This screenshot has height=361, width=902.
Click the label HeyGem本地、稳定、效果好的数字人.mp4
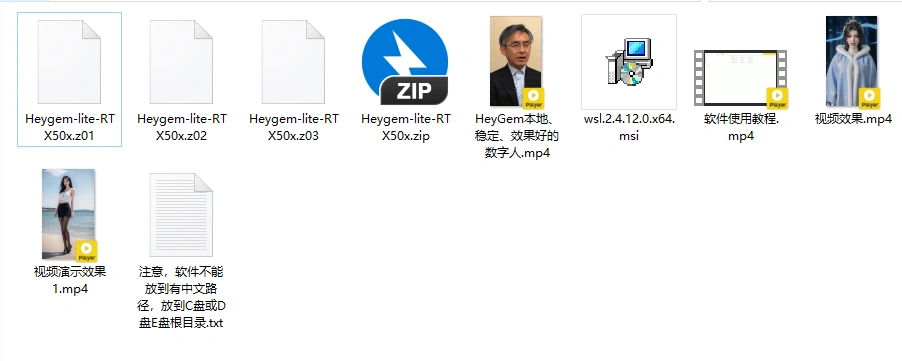click(x=517, y=136)
